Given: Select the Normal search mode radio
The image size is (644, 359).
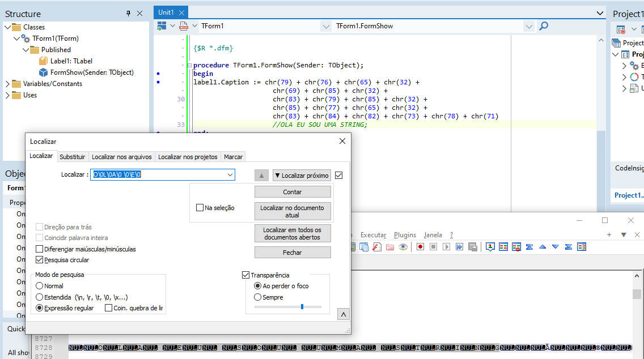Looking at the screenshot, I should pos(40,286).
